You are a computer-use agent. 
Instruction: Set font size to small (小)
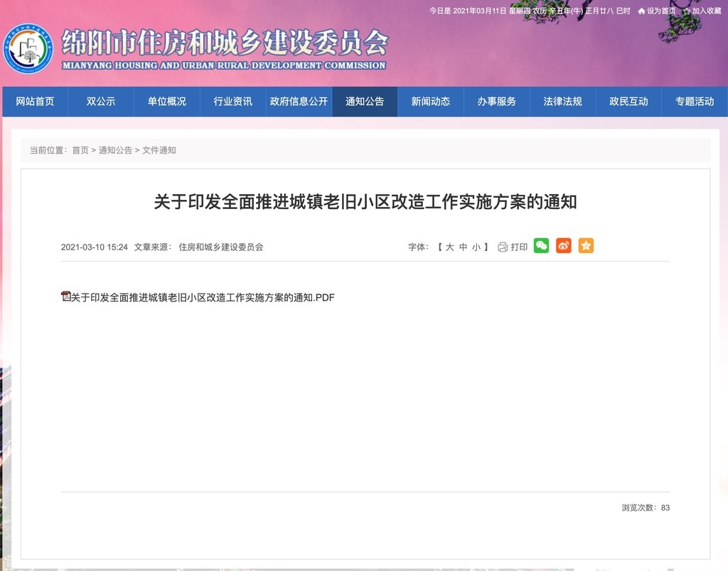(476, 247)
